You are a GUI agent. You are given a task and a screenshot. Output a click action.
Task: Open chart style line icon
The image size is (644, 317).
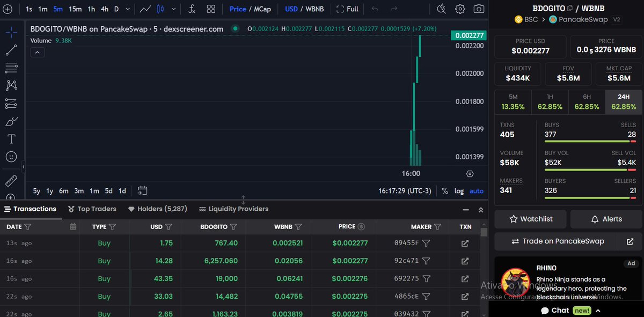click(145, 9)
